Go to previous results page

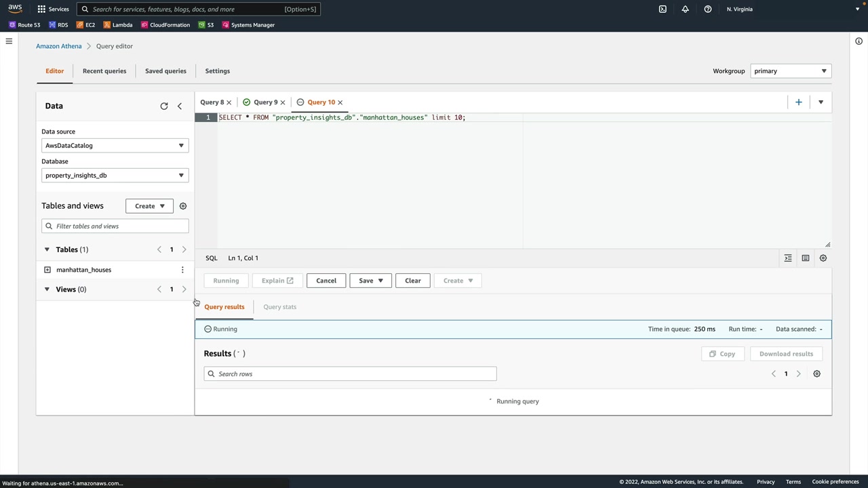tap(774, 374)
